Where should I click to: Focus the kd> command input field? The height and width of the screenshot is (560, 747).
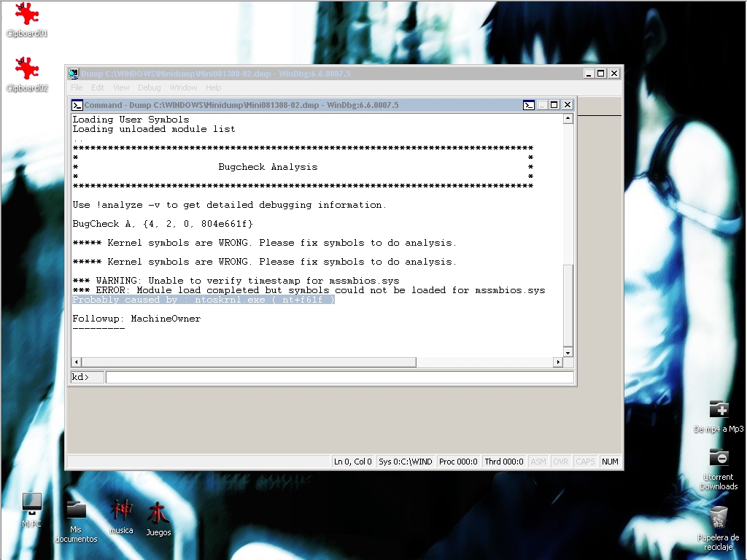pyautogui.click(x=339, y=377)
